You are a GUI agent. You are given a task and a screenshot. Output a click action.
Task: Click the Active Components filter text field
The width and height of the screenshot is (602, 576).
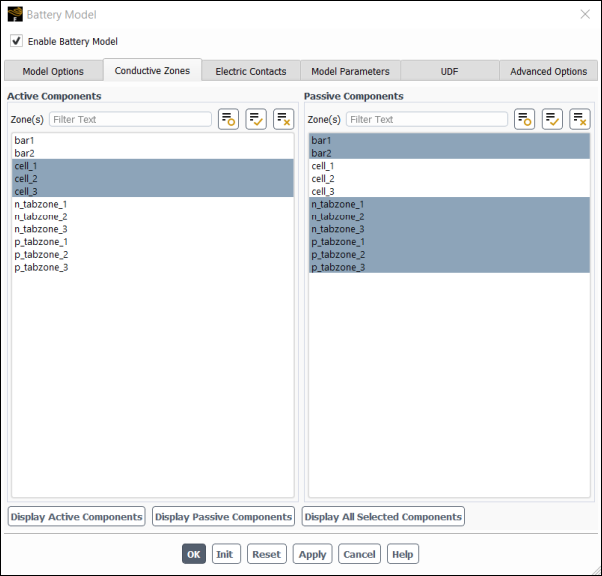(x=130, y=120)
